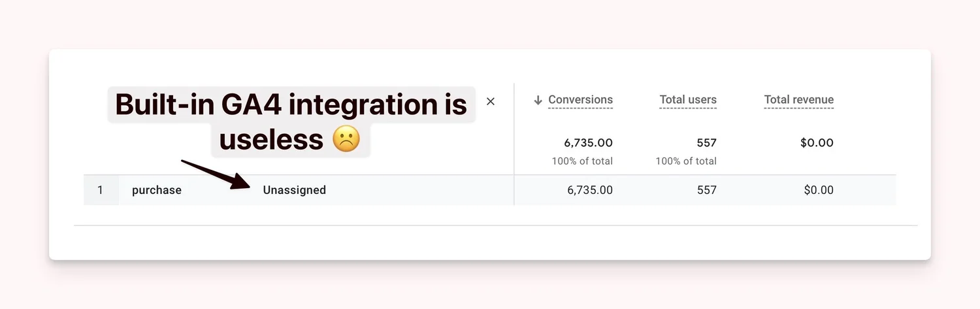Click "100% of total" under conversions total
980x309 pixels.
coord(582,161)
